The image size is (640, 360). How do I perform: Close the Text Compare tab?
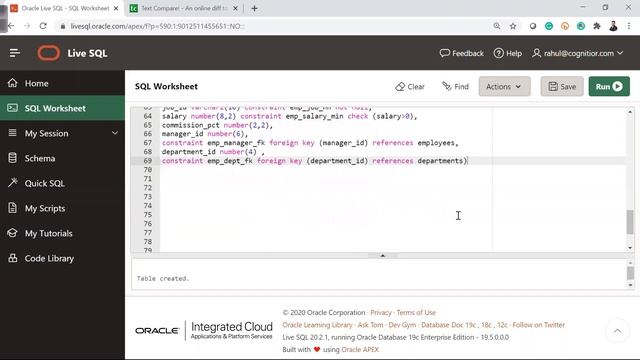click(235, 8)
